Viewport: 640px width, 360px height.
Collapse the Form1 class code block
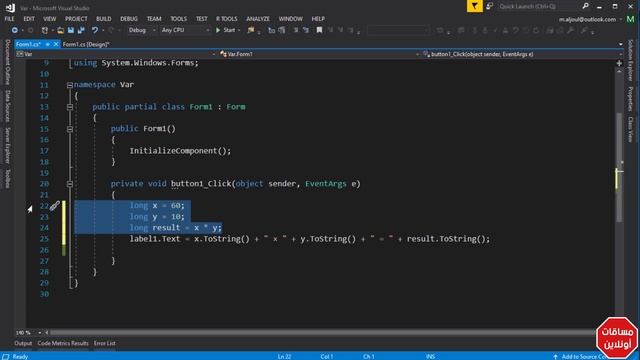tap(70, 107)
